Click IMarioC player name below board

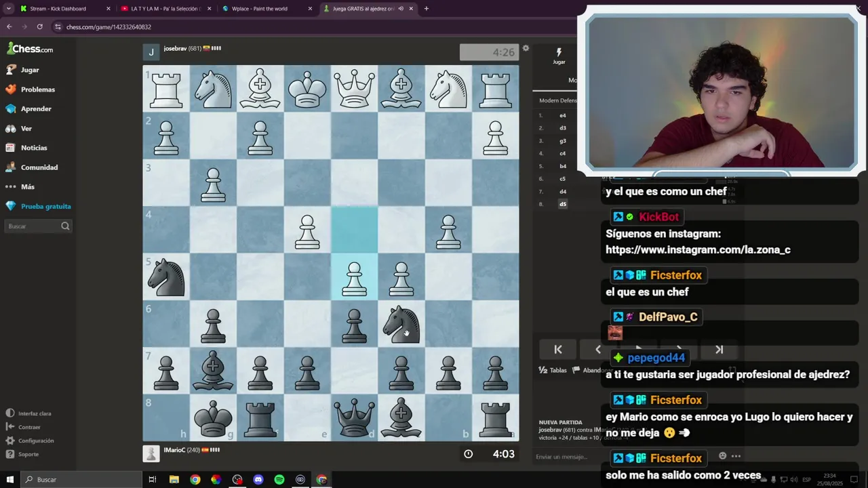coord(174,450)
